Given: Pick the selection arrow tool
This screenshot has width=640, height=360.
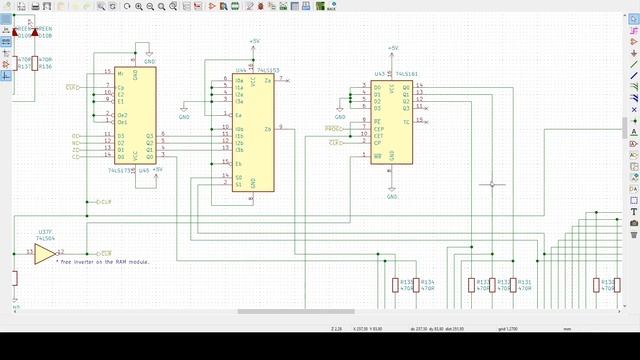Looking at the screenshot, I should pyautogui.click(x=634, y=19).
